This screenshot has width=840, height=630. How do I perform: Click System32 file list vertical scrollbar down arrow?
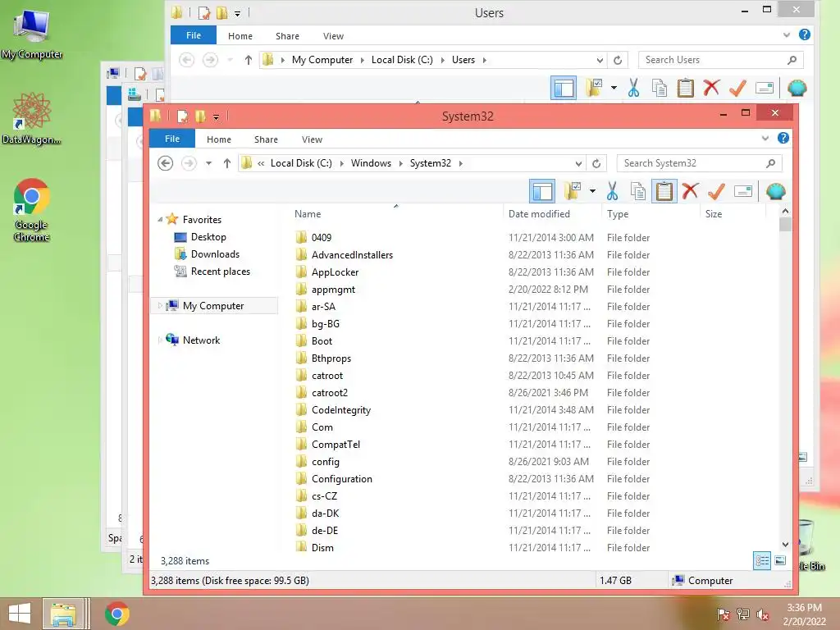tap(785, 545)
